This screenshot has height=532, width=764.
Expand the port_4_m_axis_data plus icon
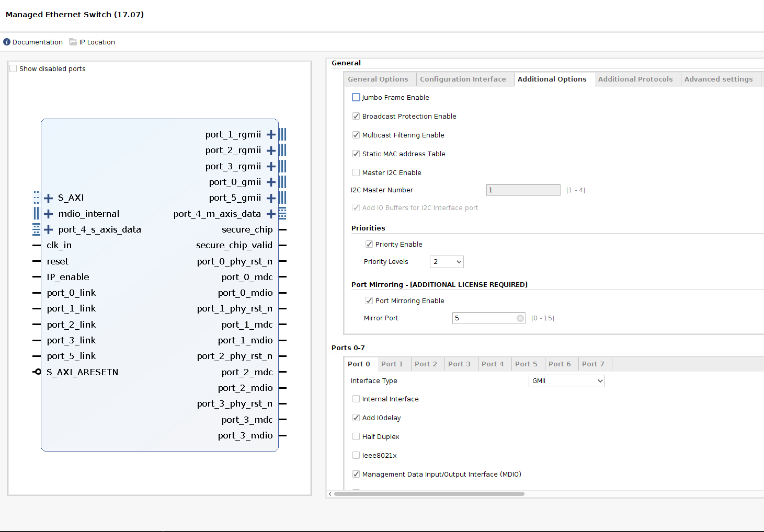click(271, 214)
